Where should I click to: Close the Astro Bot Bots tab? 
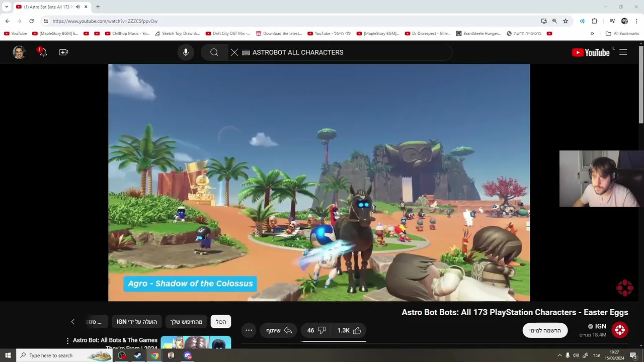pos(86,7)
